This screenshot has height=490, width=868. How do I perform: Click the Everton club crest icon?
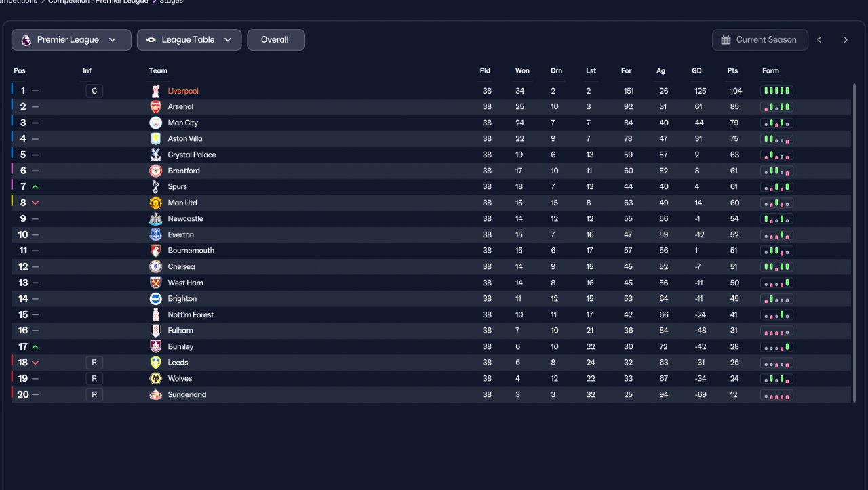(x=156, y=234)
